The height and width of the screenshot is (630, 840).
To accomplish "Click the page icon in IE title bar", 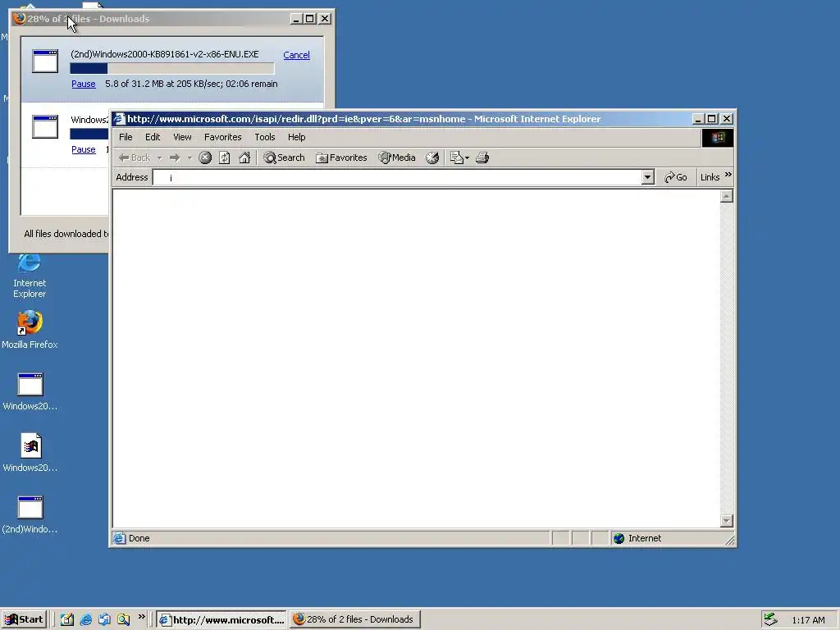I will (x=119, y=119).
